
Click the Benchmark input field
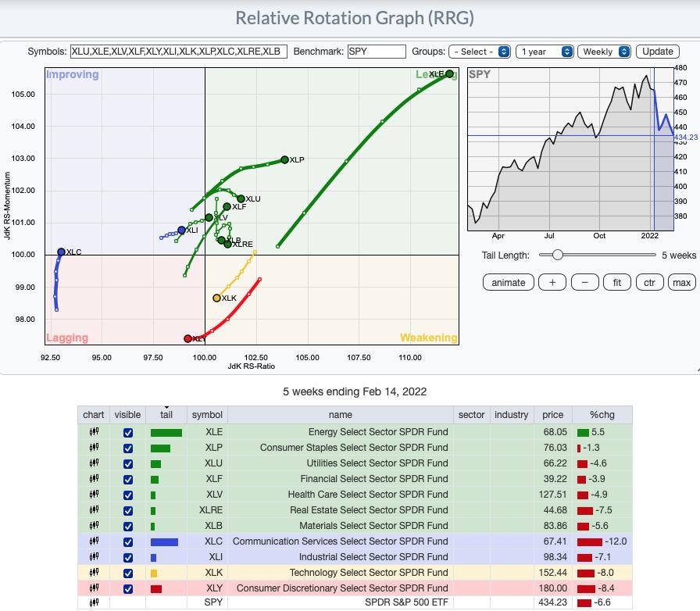[x=377, y=52]
